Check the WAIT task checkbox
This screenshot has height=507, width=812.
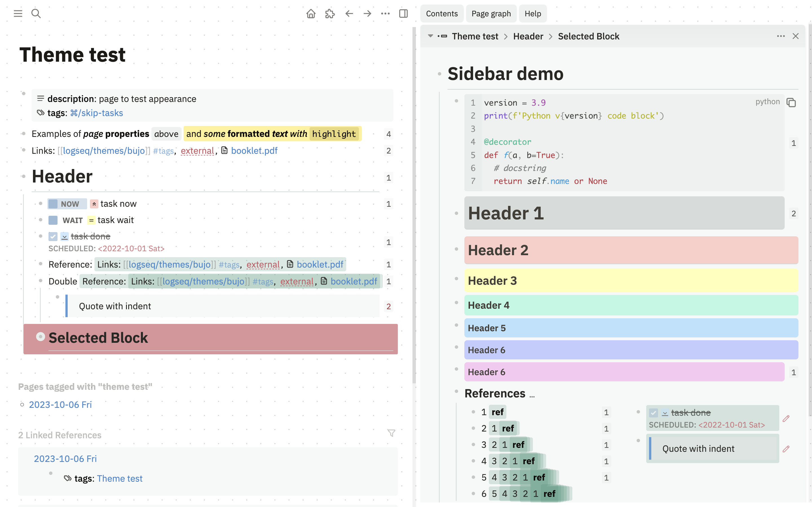(x=53, y=220)
